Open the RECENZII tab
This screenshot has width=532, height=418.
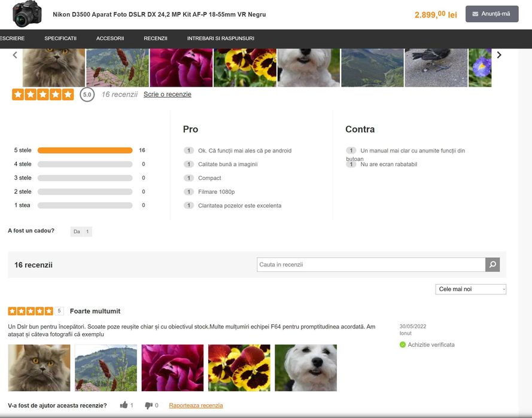click(x=156, y=38)
